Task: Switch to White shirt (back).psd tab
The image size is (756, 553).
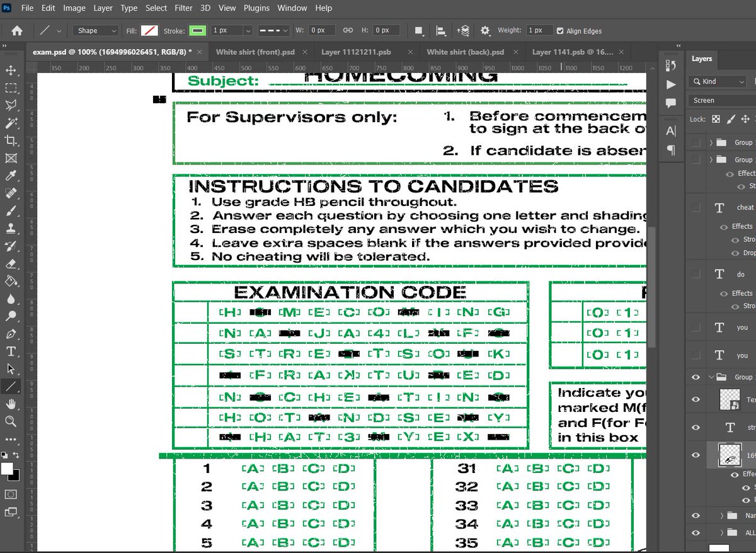Action: tap(465, 52)
